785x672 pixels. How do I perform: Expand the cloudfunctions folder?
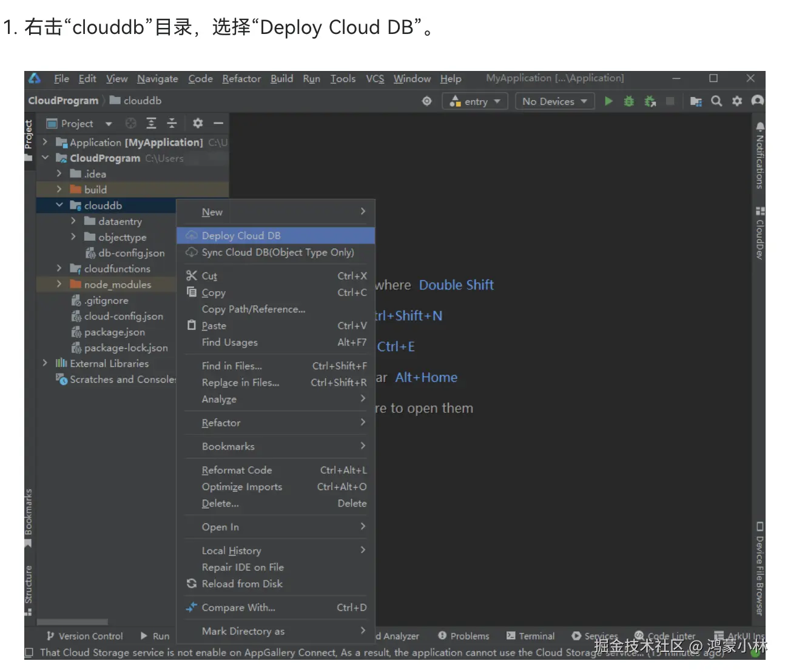pos(59,268)
